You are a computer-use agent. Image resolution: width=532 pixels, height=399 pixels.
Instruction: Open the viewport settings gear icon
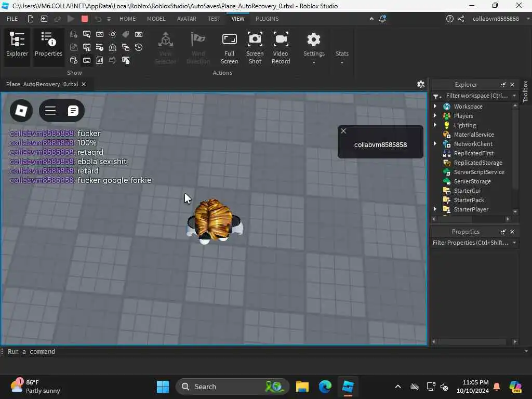(421, 84)
